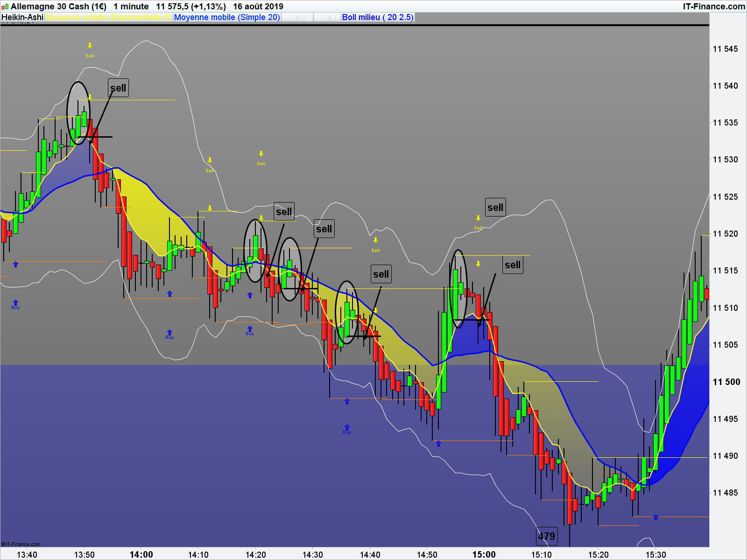Select the Moyenne mobile (Exponentielle 8) label
The height and width of the screenshot is (560, 747).
tap(109, 17)
